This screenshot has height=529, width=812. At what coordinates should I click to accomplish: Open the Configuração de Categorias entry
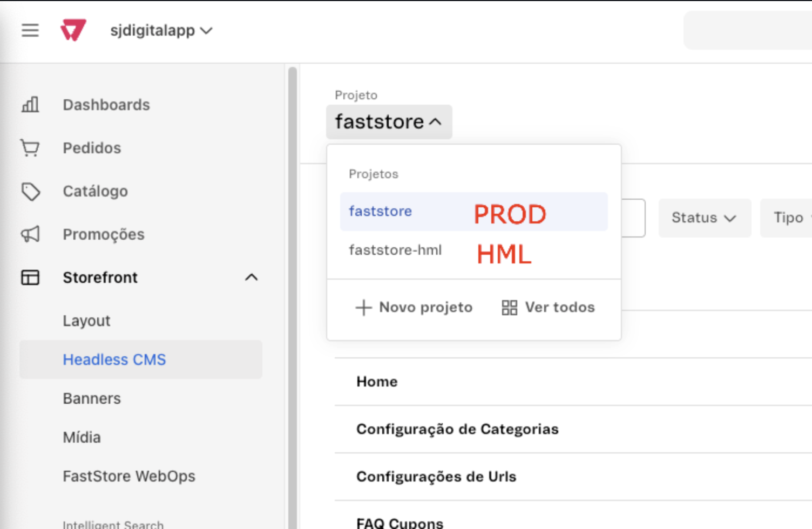click(457, 429)
